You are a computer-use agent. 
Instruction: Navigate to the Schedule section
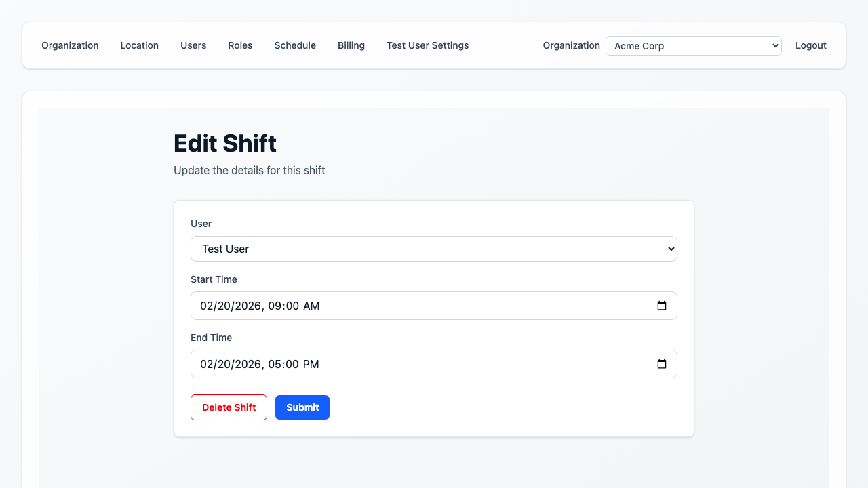(x=295, y=45)
